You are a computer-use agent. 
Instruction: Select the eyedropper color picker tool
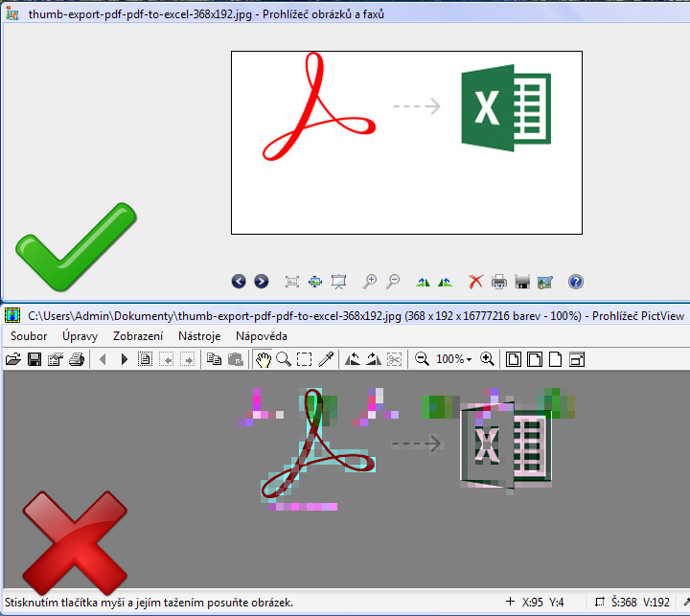(326, 359)
